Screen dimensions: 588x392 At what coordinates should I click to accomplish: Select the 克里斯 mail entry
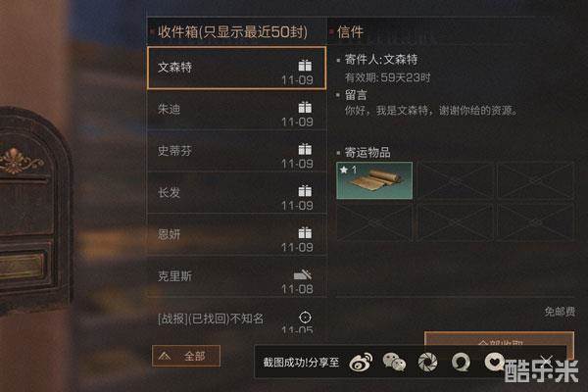[x=236, y=277]
